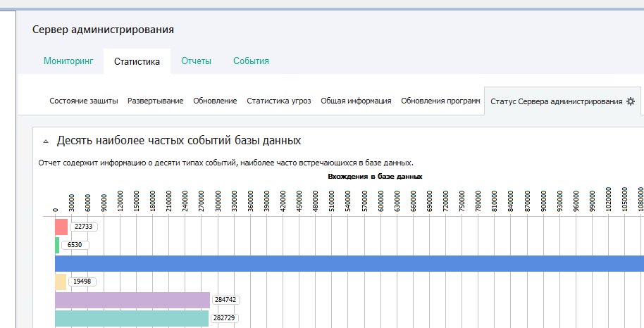This screenshot has width=644, height=328.
Task: Open the Состояние защиты statistics page
Action: [83, 101]
